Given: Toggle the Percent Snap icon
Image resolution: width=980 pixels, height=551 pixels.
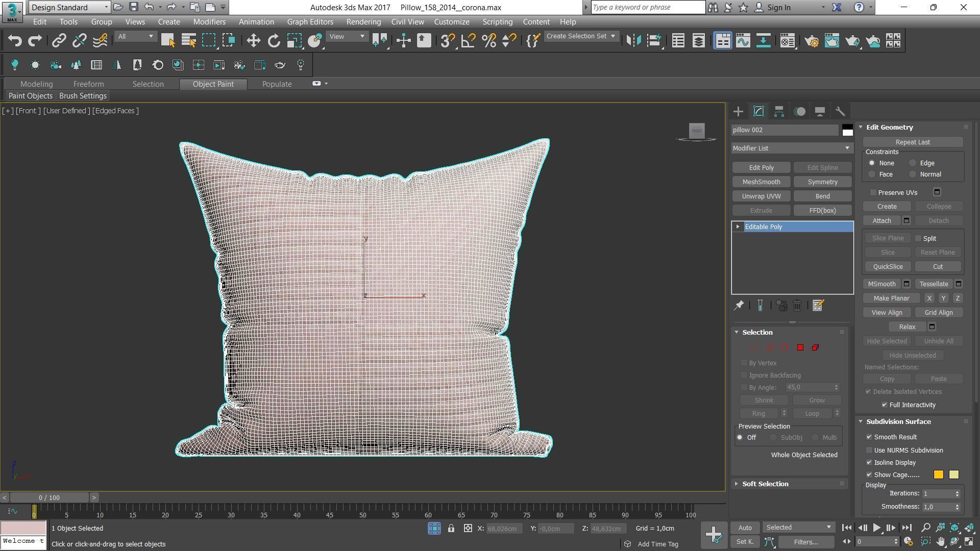Looking at the screenshot, I should pos(488,41).
